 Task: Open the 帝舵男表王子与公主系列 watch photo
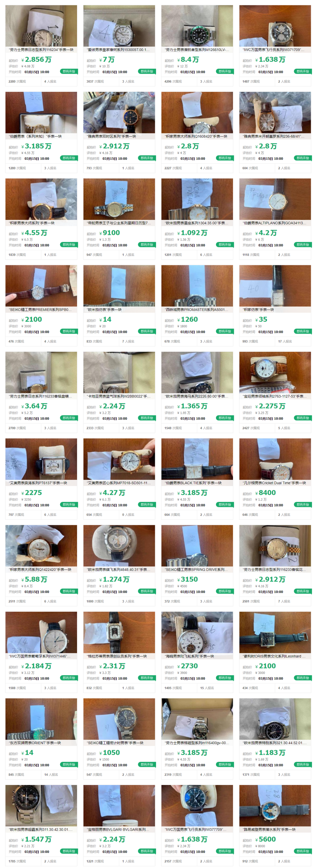click(119, 199)
